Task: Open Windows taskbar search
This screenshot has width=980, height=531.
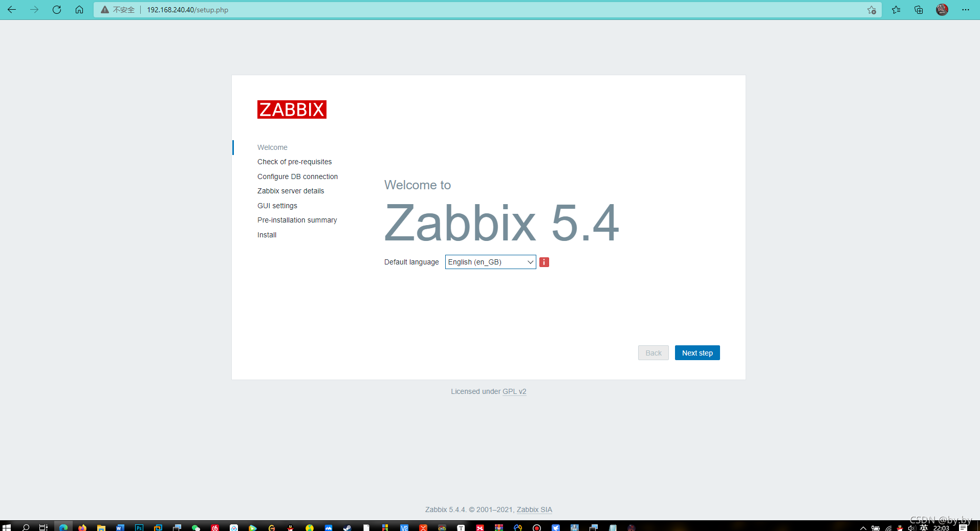Action: [x=26, y=527]
